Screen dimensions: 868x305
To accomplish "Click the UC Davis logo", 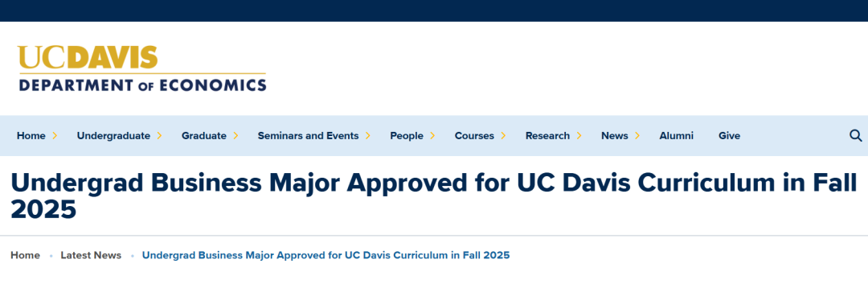I will (x=88, y=57).
